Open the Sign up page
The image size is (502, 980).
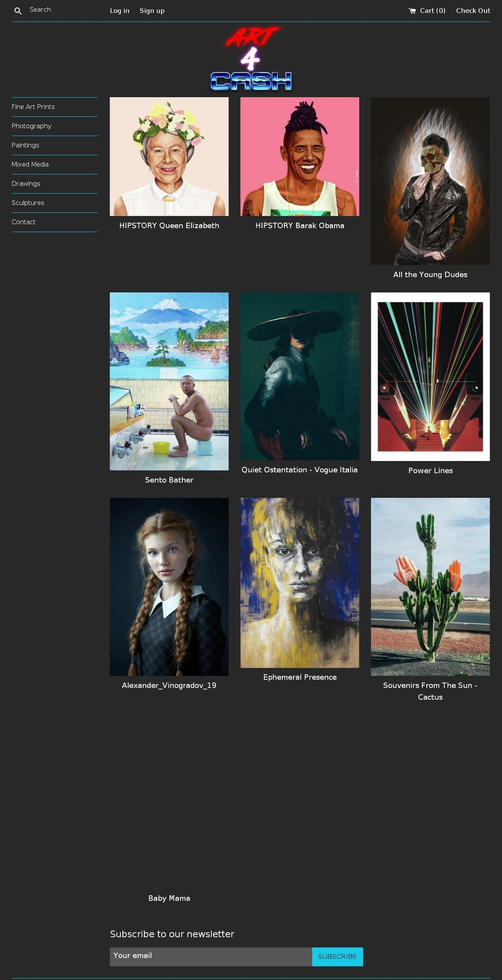tap(152, 10)
